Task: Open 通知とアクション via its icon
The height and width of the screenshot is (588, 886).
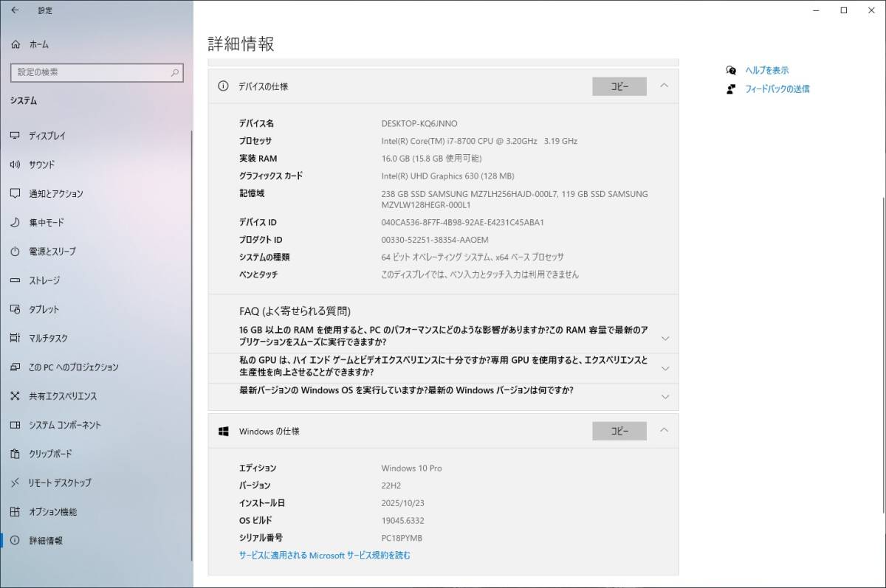Action: (x=15, y=193)
